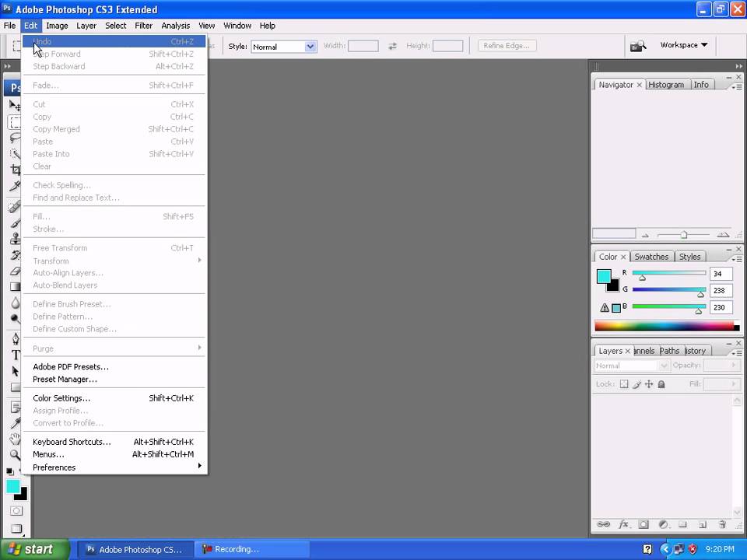Click the R red color slider
747x560 pixels.
coord(669,273)
